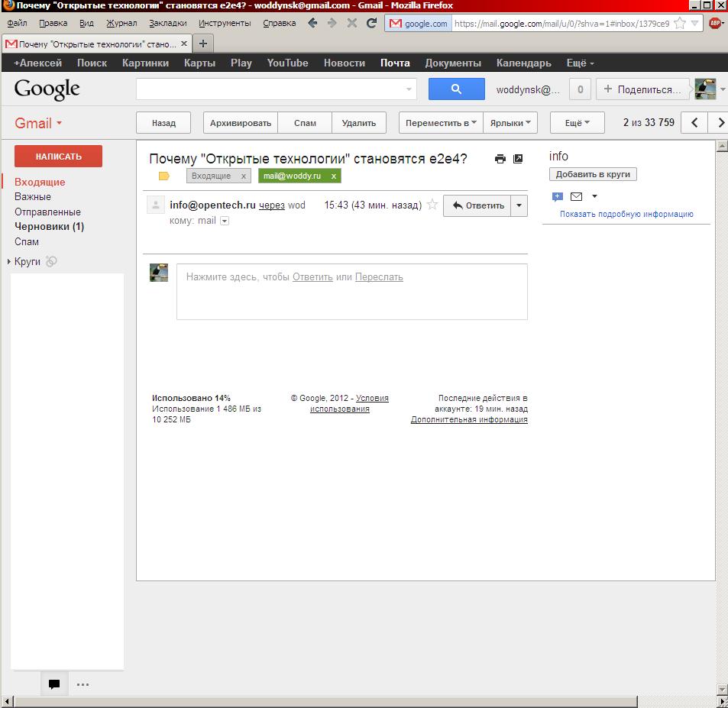Click the blue search magnifier button
Viewport: 728px width, 708px height.
456,89
